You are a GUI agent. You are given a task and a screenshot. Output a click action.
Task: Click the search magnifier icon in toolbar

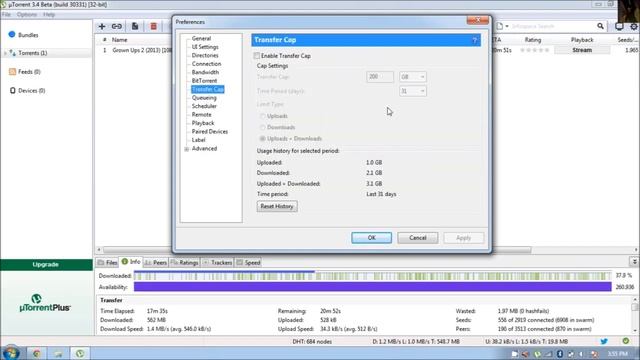click(x=600, y=26)
